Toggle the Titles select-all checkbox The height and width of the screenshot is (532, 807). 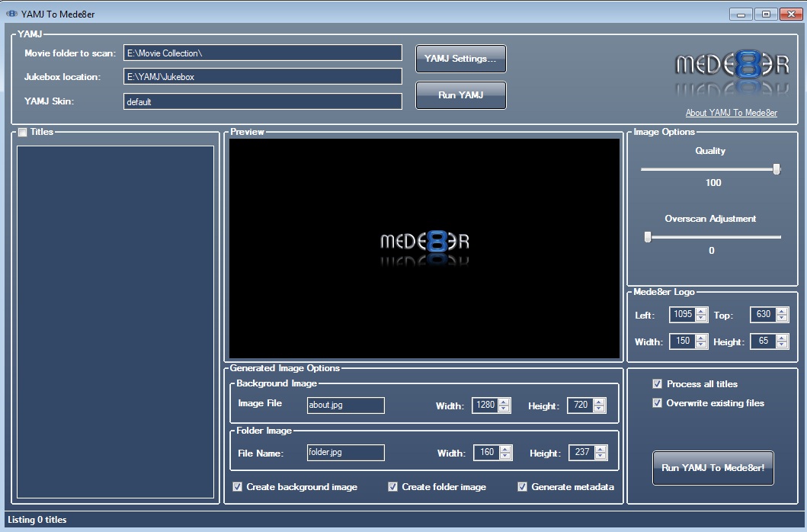pyautogui.click(x=23, y=133)
